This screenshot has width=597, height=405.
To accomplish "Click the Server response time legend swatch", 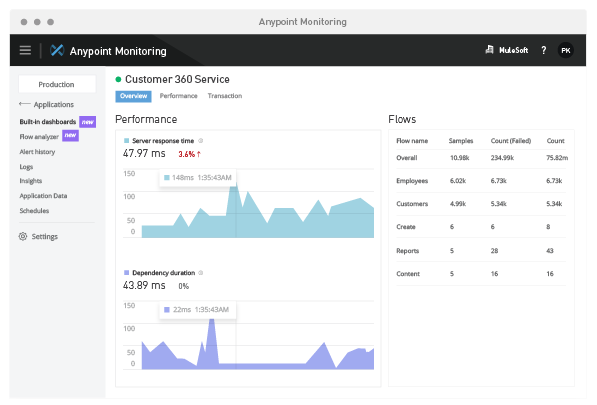I will point(126,140).
